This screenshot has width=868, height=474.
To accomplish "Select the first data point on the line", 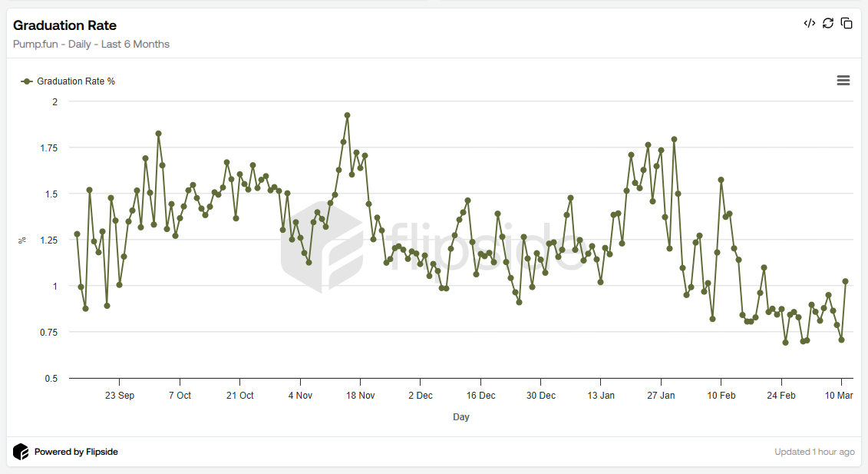I will click(77, 234).
